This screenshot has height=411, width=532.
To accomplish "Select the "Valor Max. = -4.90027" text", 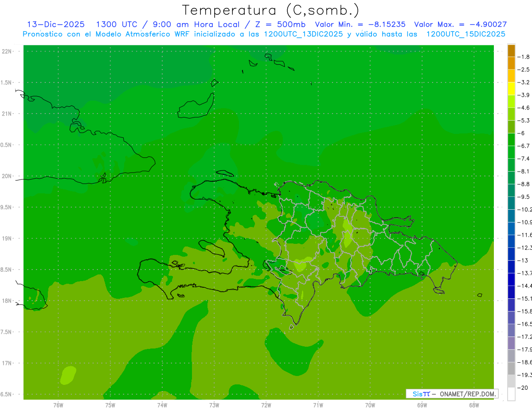I will point(460,24).
